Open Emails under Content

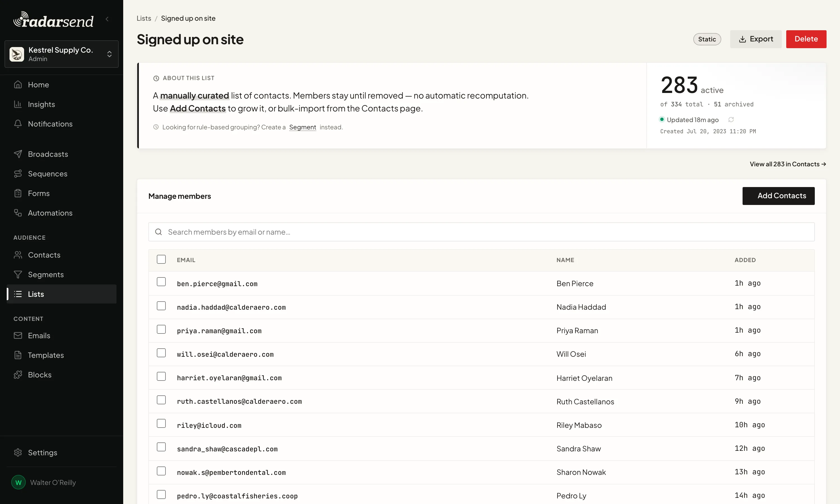(61, 335)
